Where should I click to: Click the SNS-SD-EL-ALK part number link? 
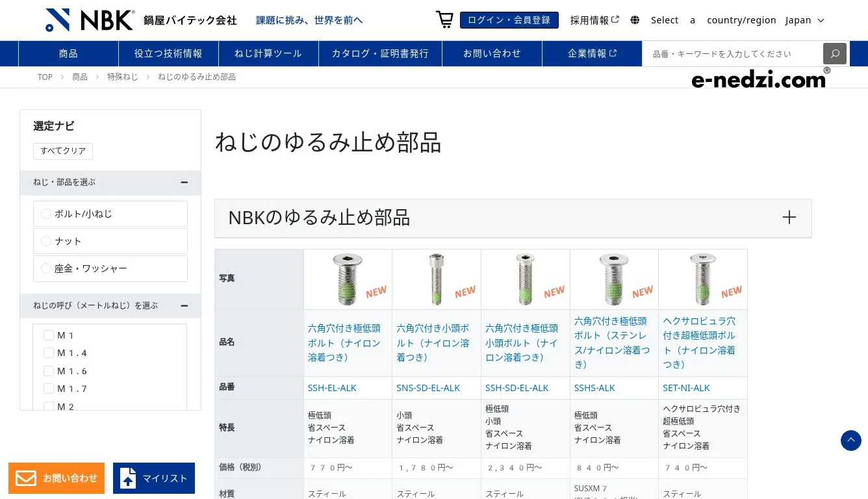coord(428,388)
